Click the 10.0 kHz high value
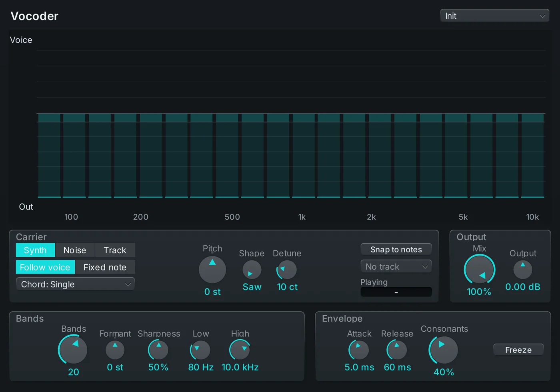The image size is (560, 392). pos(240,367)
